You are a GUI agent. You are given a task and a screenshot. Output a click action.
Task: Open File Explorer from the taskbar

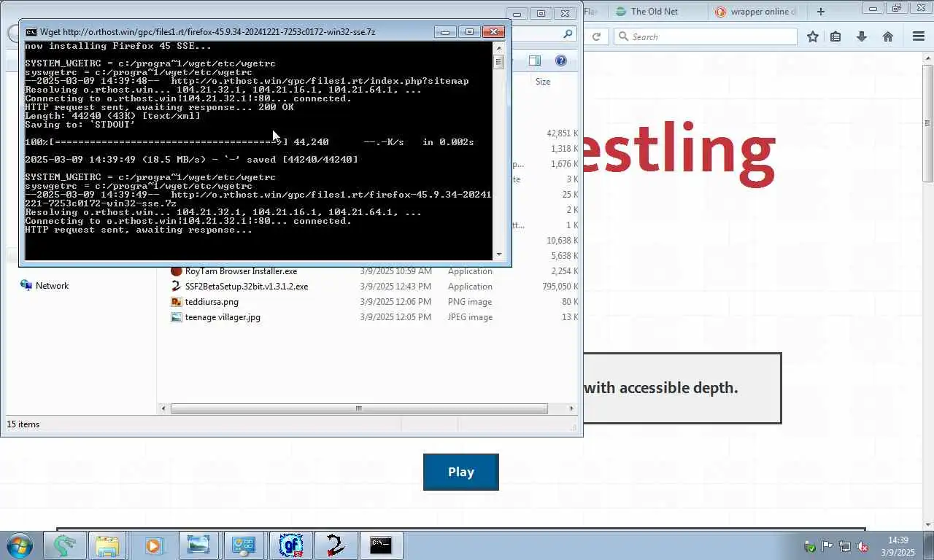coord(107,545)
